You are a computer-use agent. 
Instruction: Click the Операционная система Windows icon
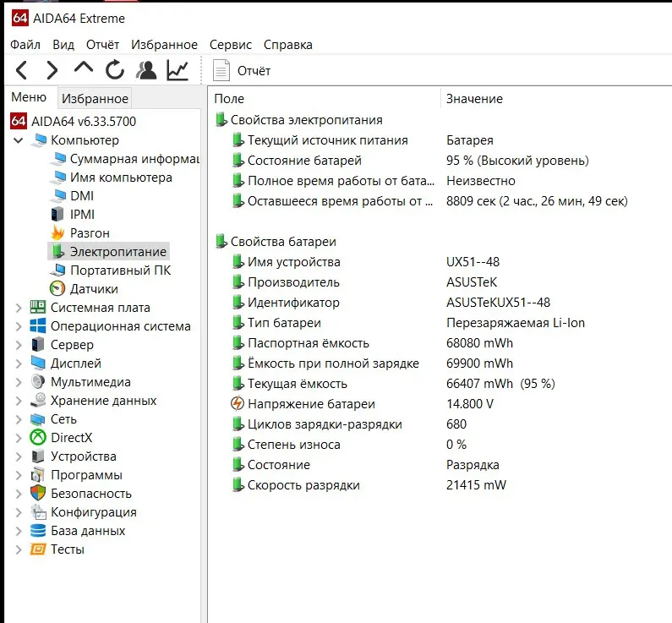38,325
